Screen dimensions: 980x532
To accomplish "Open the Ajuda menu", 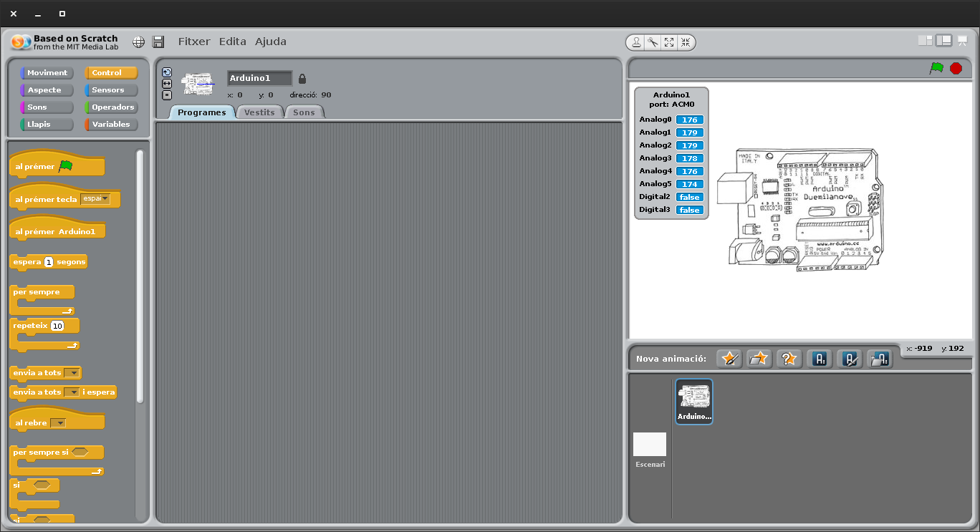I will [271, 42].
